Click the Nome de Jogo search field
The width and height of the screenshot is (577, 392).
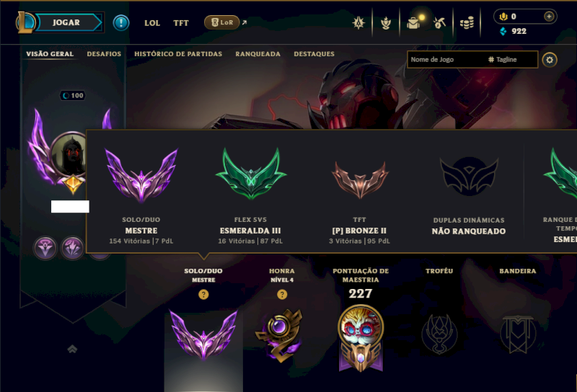[472, 60]
